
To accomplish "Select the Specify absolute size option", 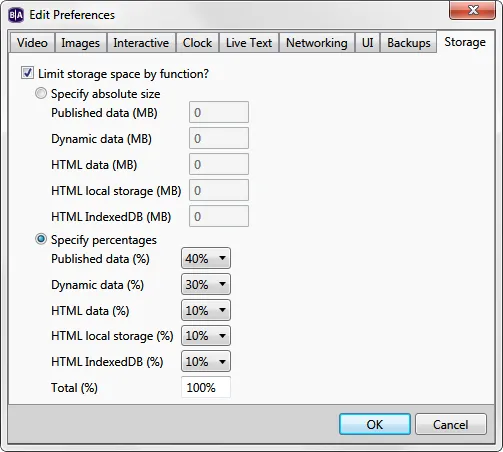I will click(41, 93).
